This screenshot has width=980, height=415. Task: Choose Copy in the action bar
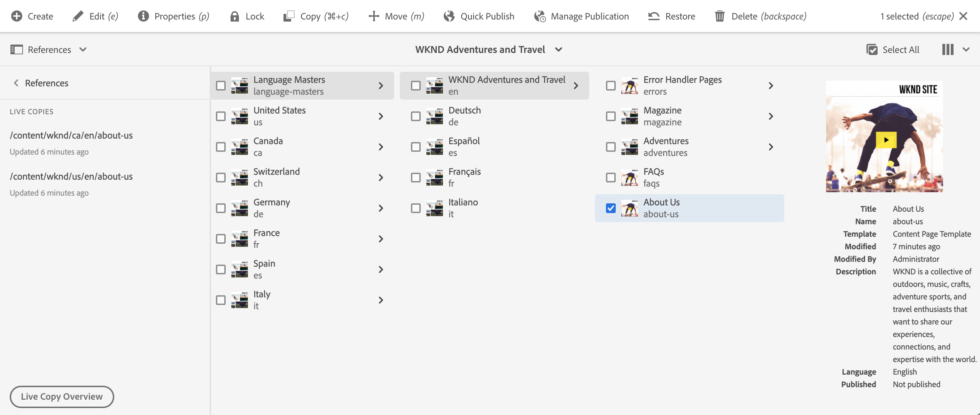316,16
